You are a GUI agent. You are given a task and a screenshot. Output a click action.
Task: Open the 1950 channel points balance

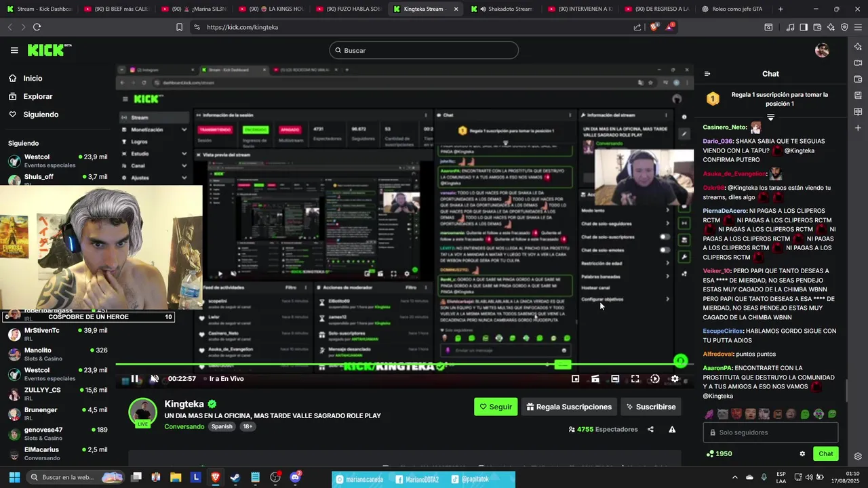pyautogui.click(x=719, y=453)
